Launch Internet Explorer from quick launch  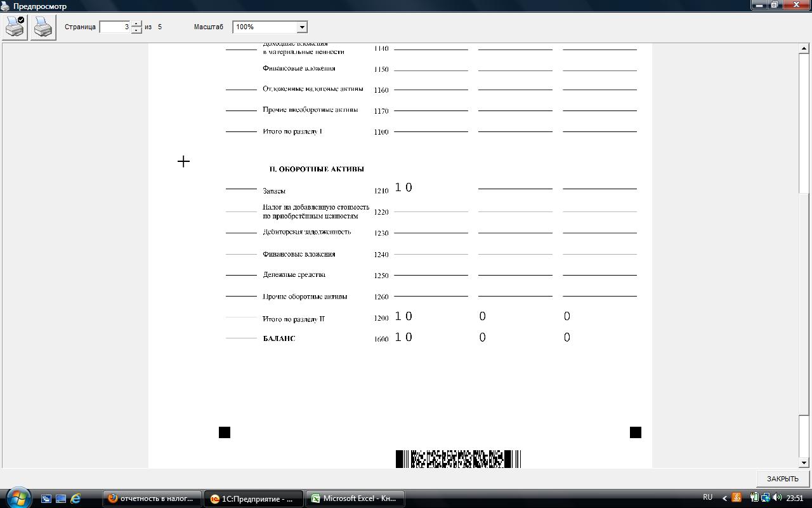(75, 498)
